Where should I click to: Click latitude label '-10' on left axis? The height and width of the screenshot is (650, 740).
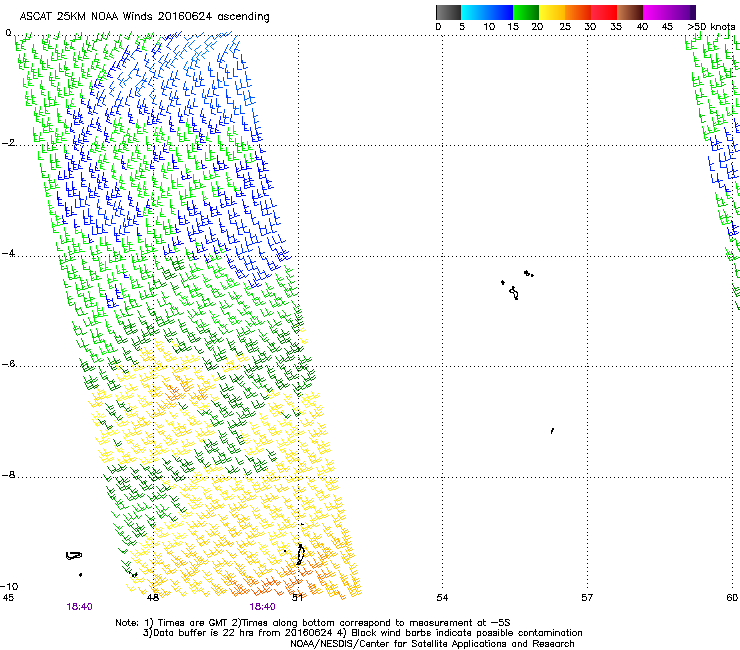tap(9, 586)
